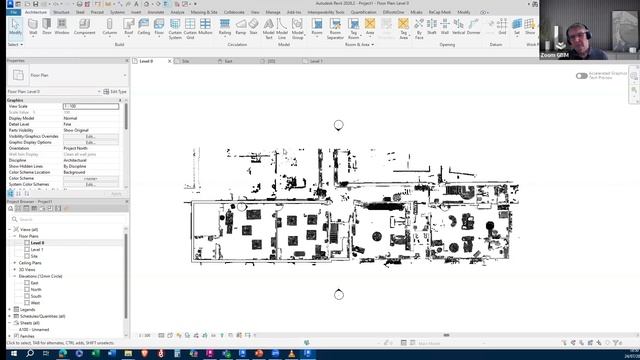Select the Curtain Grid tool
Viewport: 640px width, 360px height.
190,29
